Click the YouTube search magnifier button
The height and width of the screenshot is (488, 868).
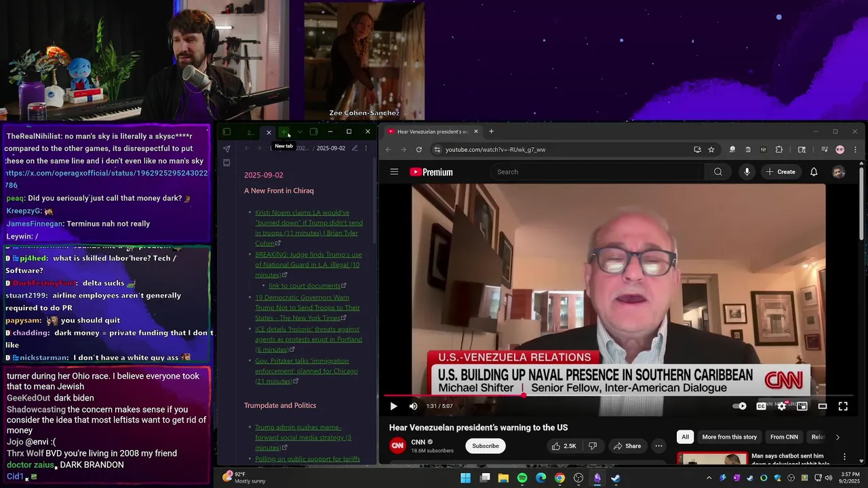coord(718,171)
